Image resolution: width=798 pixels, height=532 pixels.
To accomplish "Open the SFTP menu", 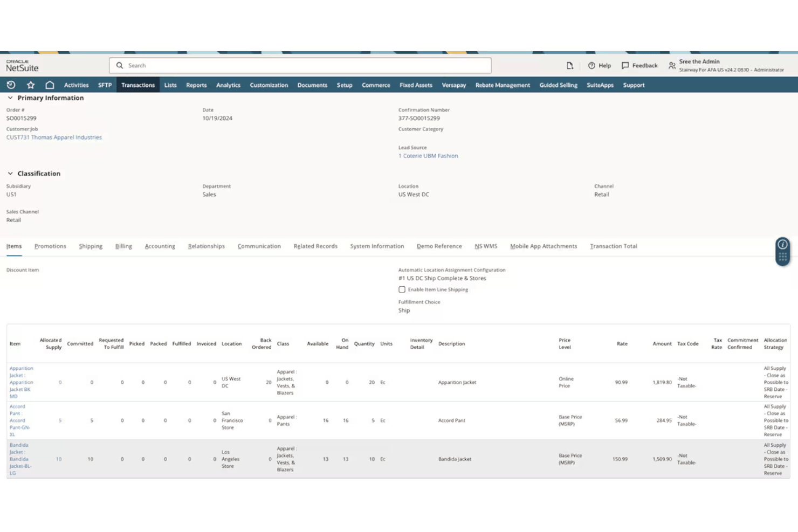I will click(x=105, y=85).
